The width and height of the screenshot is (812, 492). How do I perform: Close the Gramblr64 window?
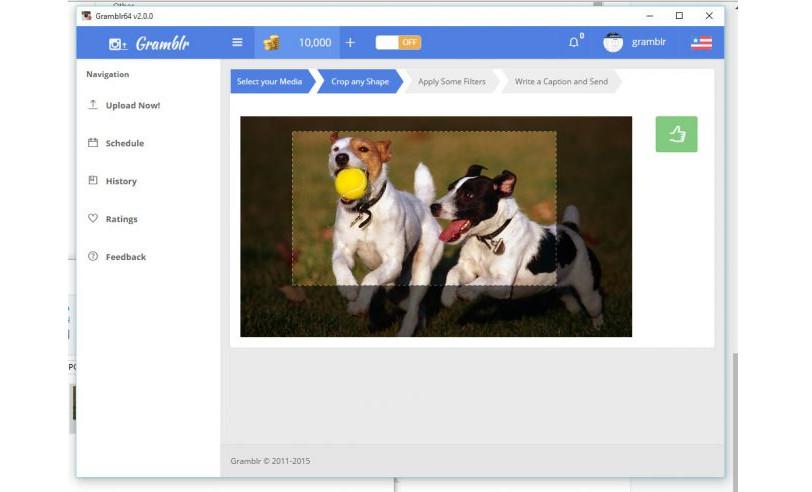[709, 16]
